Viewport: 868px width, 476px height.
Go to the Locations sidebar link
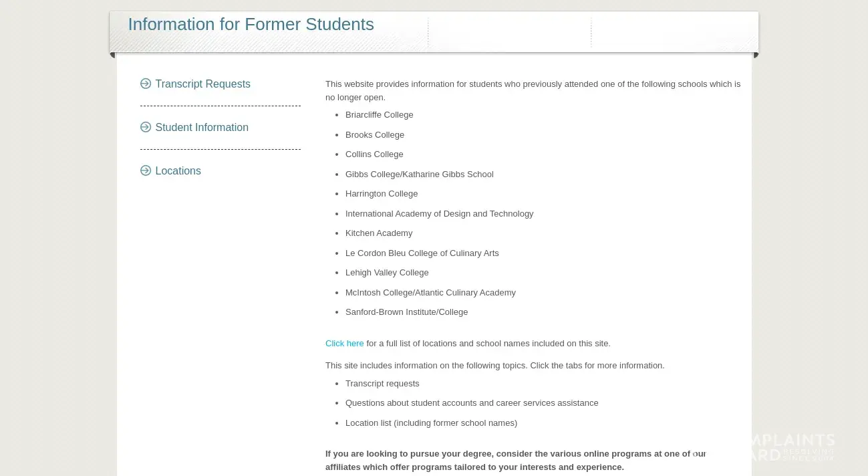point(178,171)
